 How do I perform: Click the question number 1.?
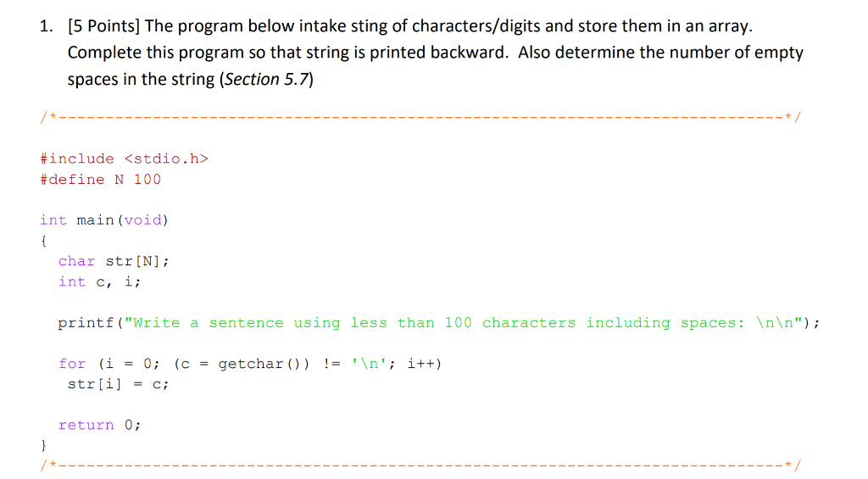click(x=46, y=26)
